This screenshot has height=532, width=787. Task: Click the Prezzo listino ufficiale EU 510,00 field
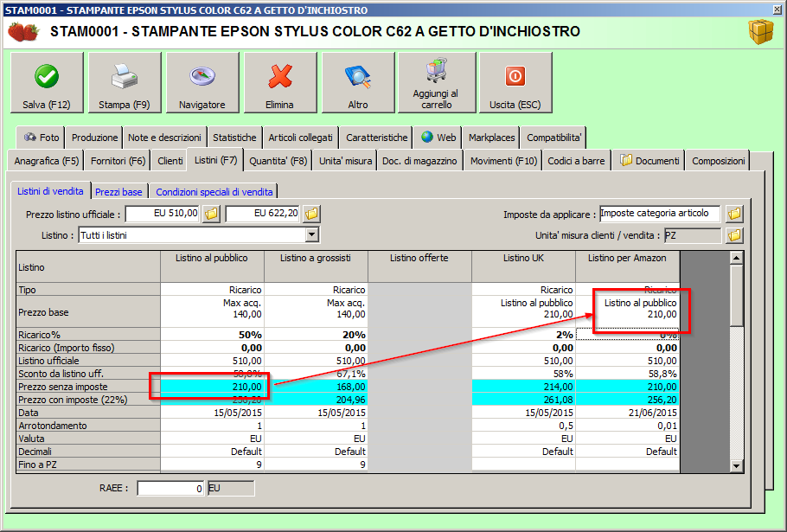(x=162, y=214)
